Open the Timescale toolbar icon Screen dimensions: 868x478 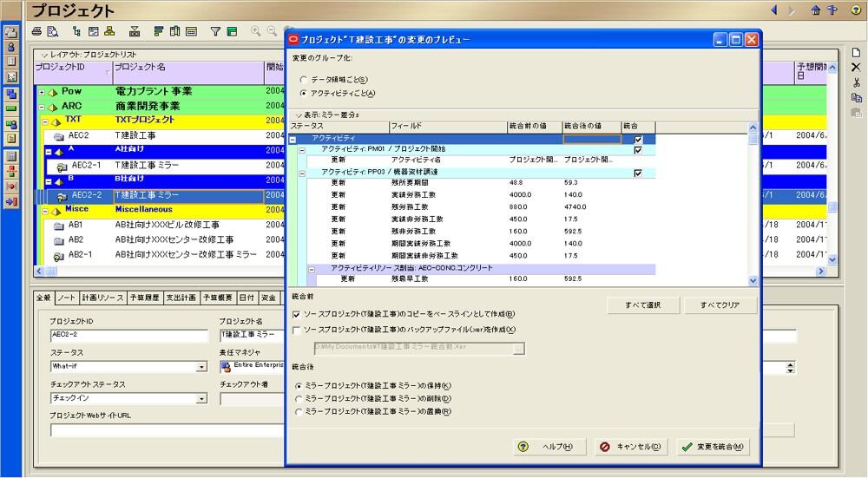coord(192,31)
